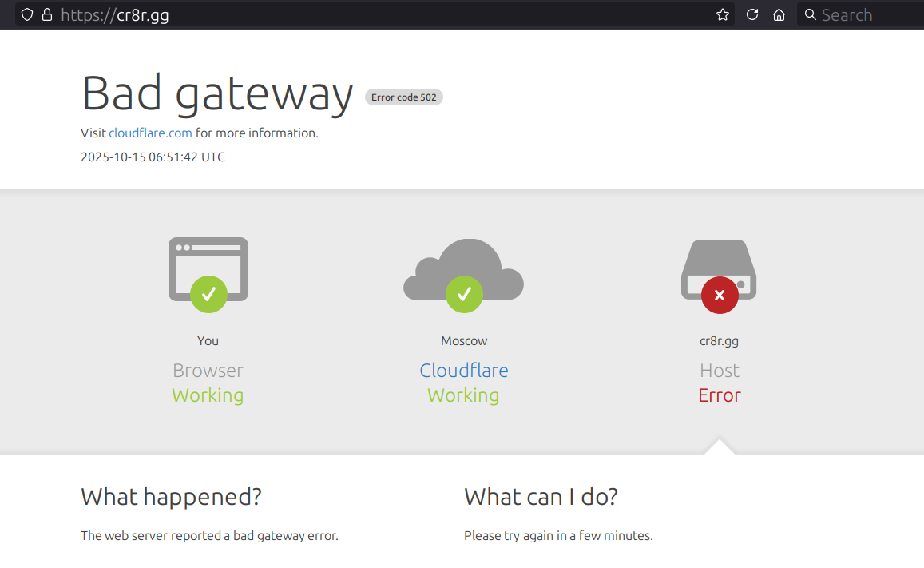Click the red Error status text

(719, 395)
